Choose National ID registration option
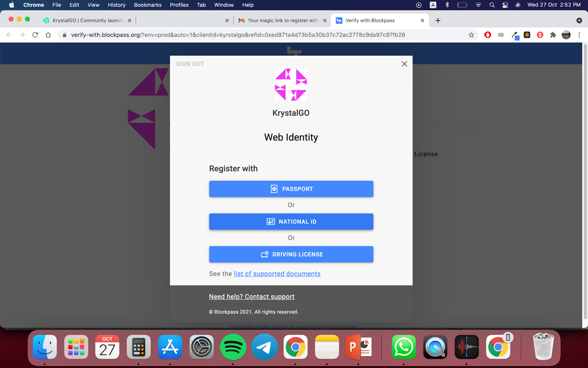 291,222
